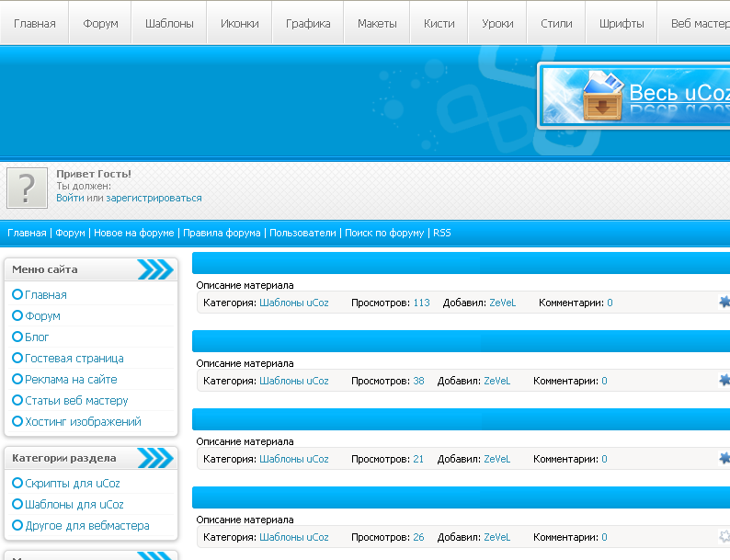
Task: Click the circle bullet icon beside Блог
Action: pos(17,337)
